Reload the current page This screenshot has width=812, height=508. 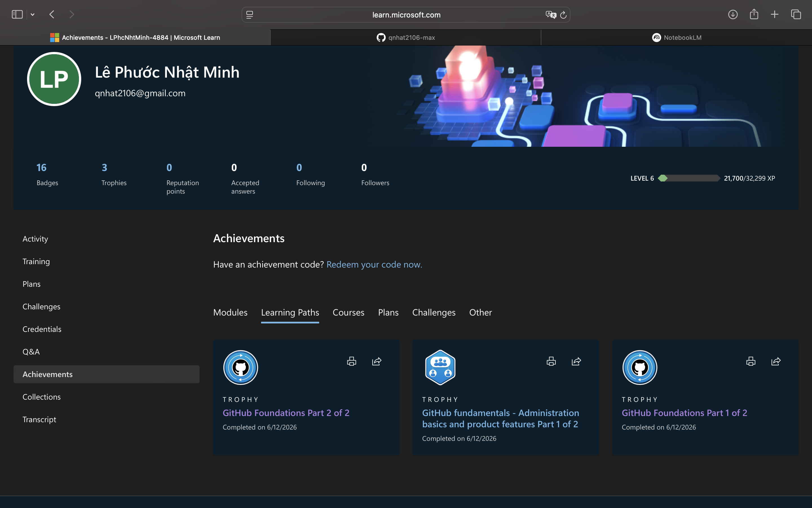point(563,15)
